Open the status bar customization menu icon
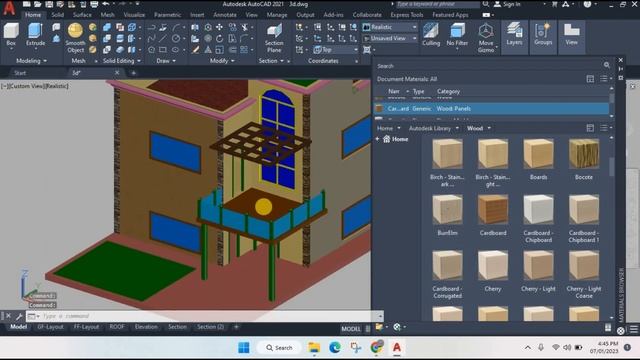 pos(633,329)
